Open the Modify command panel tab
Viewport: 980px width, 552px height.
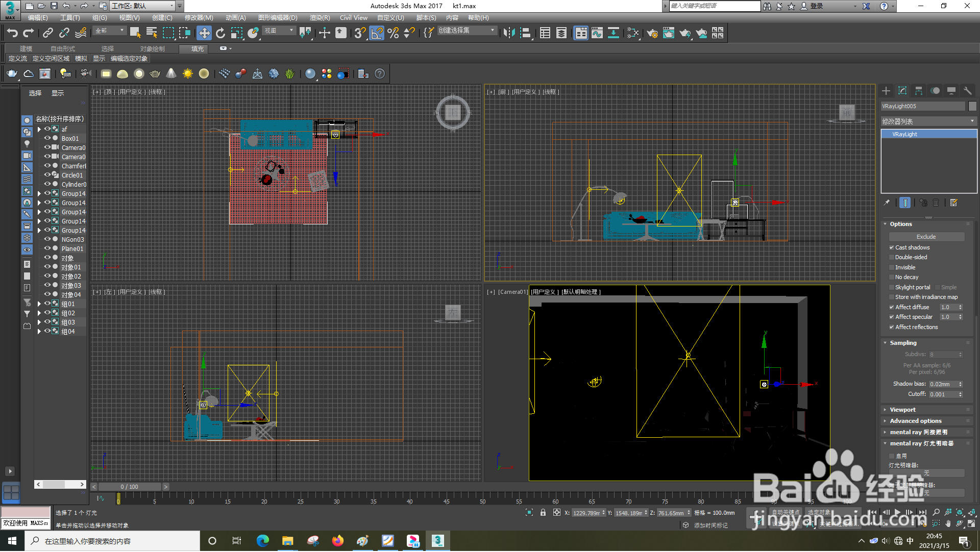902,91
